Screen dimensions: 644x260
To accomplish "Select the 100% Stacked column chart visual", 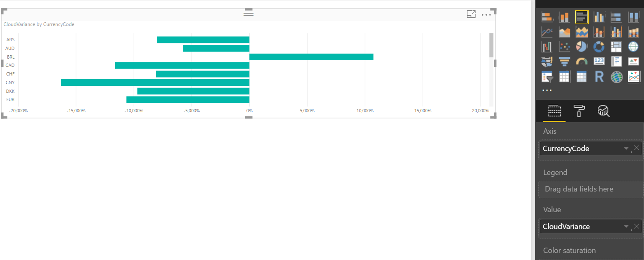I will tap(633, 17).
